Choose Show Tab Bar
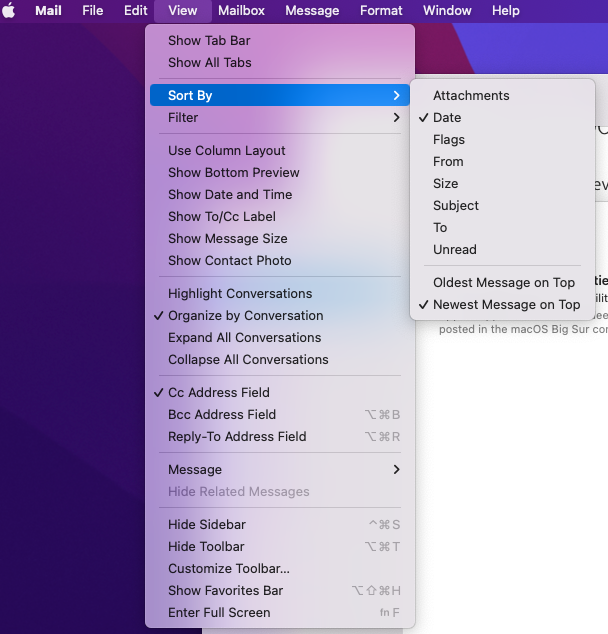The height and width of the screenshot is (634, 608). click(280, 40)
